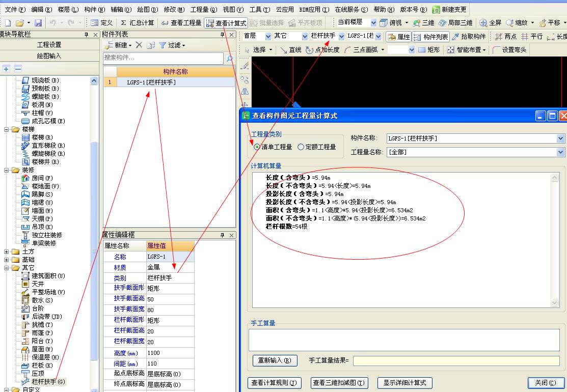Select the 平行 parallel axis tool

[x=532, y=37]
